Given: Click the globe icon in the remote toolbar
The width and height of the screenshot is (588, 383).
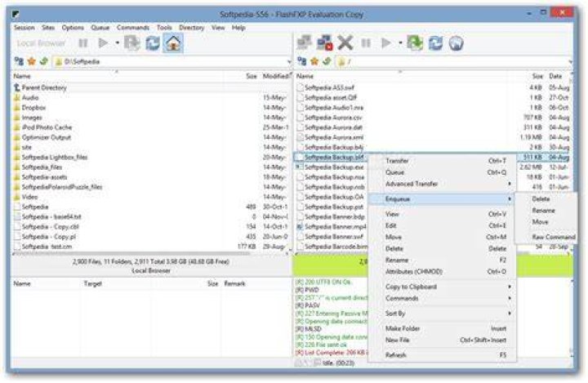Looking at the screenshot, I should 456,43.
